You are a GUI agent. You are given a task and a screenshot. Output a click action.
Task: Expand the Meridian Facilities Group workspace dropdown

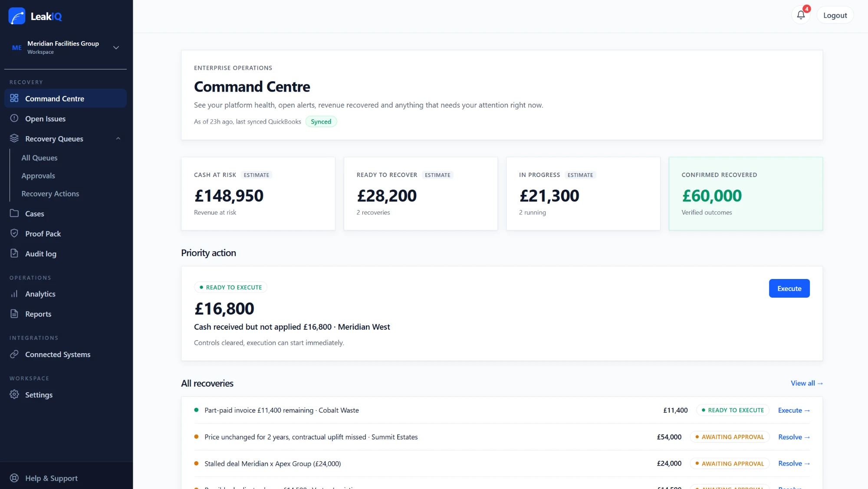116,47
